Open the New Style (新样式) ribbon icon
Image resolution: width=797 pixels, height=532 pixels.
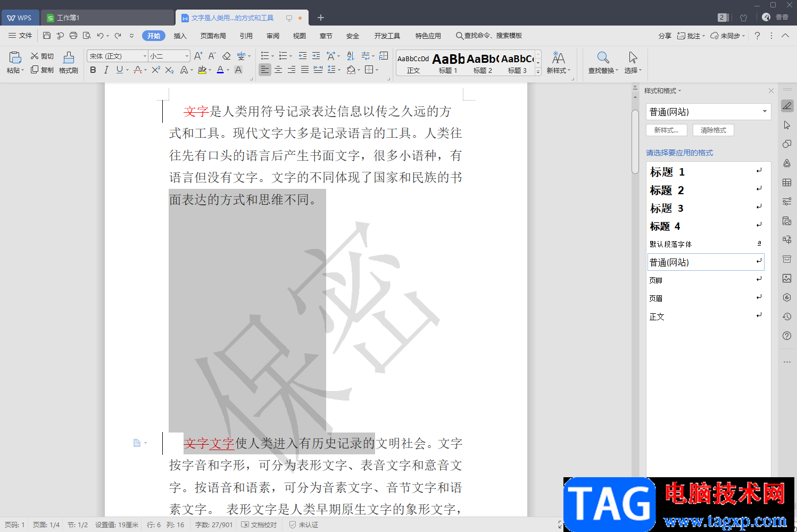(558, 57)
